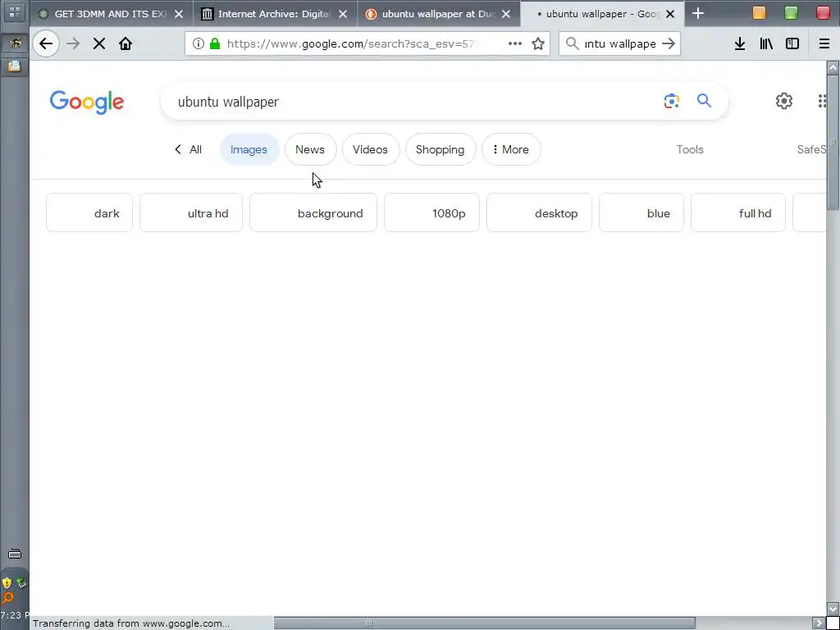Refine results with the desktop chip
This screenshot has height=630, width=840.
[539, 212]
